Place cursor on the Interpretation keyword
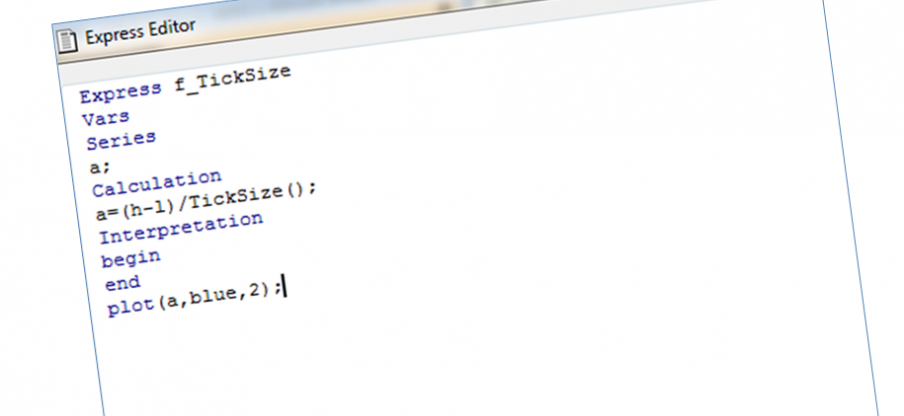Screen dimensions: 904x416 [181, 228]
